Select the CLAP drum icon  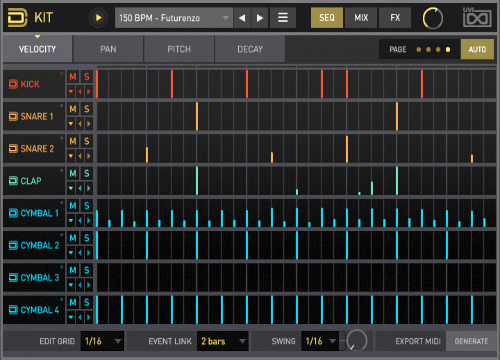pyautogui.click(x=13, y=181)
